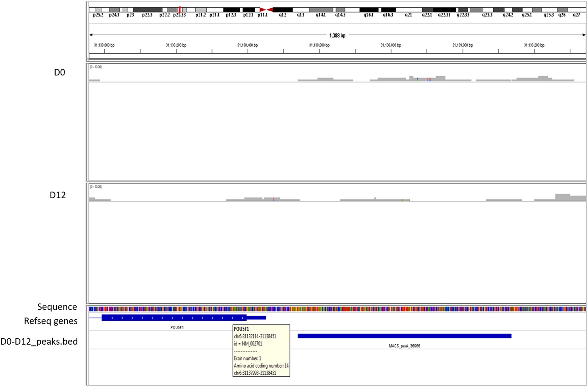Click ruler label 31,138,000 bp

click(x=104, y=45)
